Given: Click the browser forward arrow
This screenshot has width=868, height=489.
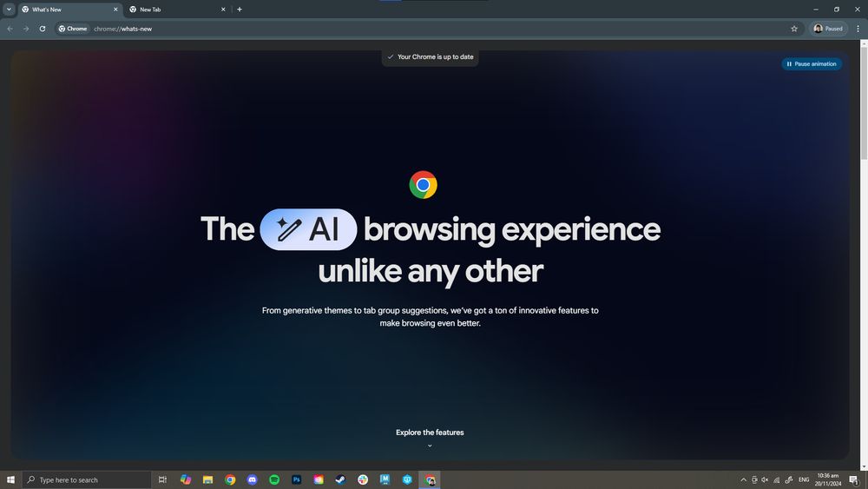Looking at the screenshot, I should [x=26, y=29].
